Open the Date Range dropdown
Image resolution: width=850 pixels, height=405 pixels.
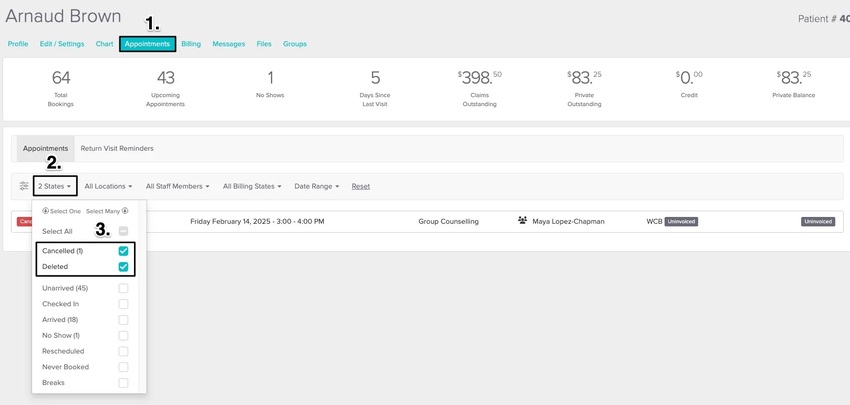tap(317, 186)
